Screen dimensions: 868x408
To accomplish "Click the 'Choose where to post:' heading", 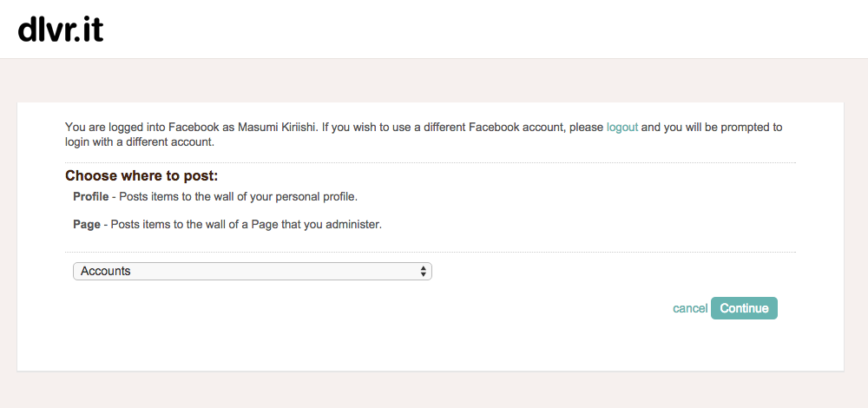I will click(x=141, y=176).
